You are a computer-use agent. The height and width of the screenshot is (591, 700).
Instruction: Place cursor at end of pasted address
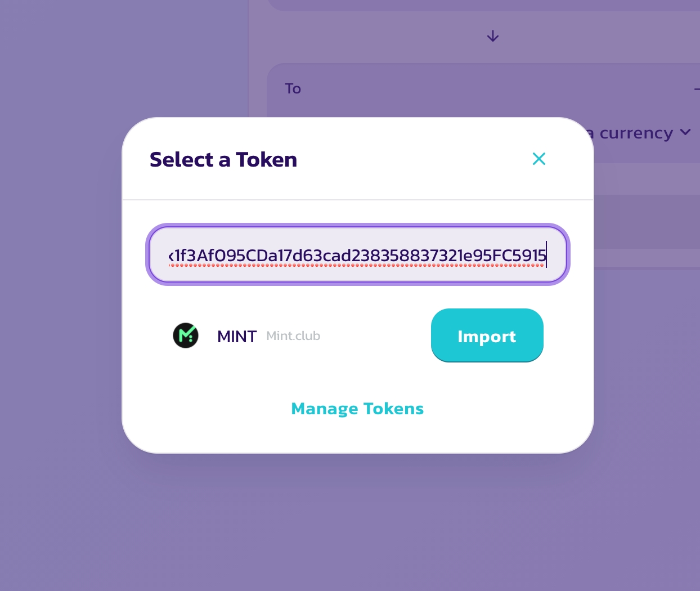coord(546,256)
